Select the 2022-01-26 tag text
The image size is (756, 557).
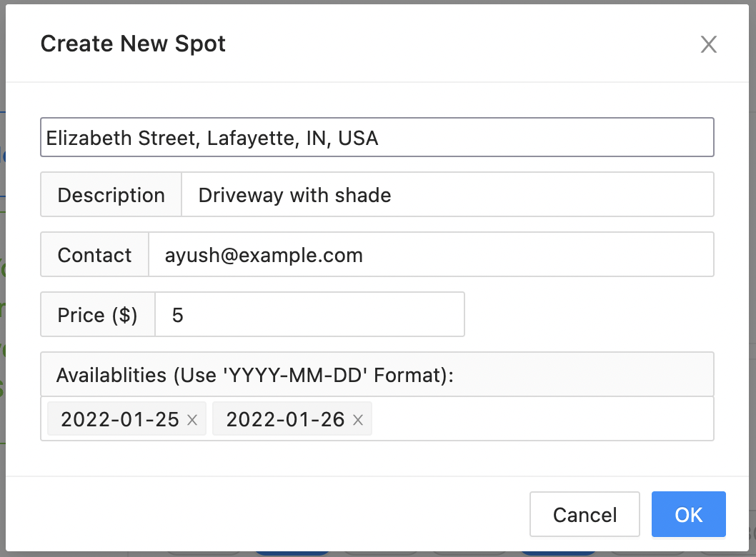click(x=285, y=420)
